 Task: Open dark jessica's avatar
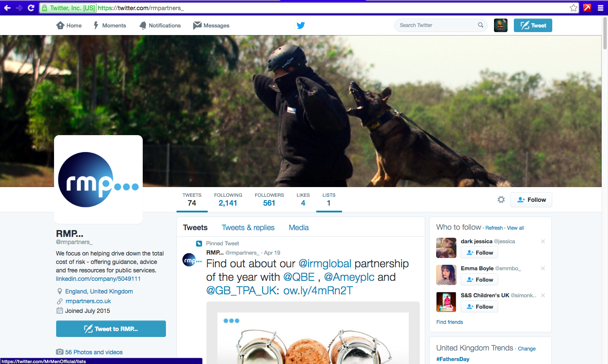pyautogui.click(x=446, y=248)
